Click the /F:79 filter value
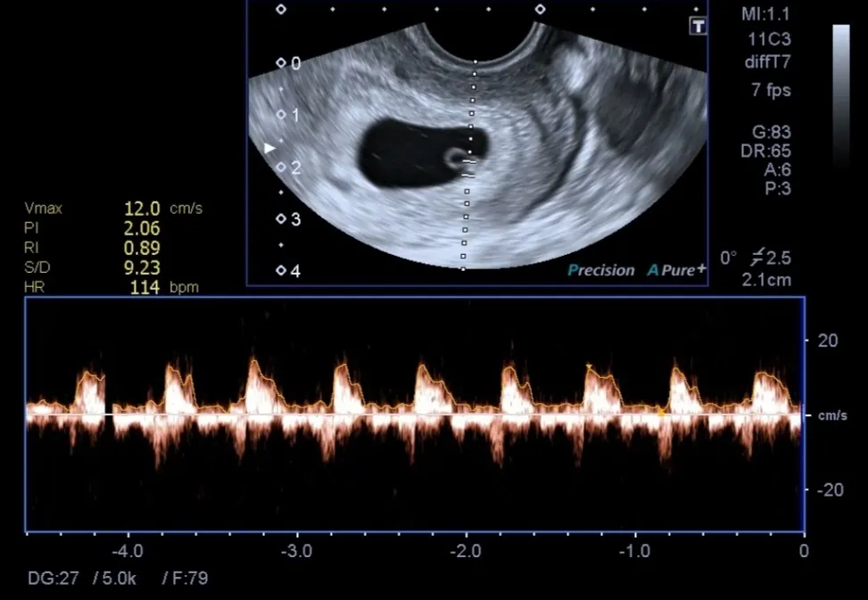The height and width of the screenshot is (600, 868). [x=185, y=579]
